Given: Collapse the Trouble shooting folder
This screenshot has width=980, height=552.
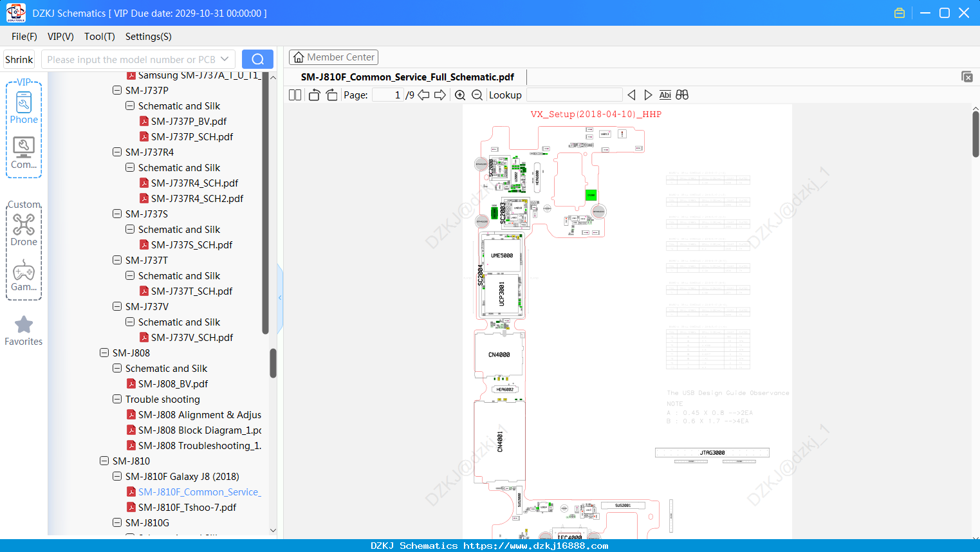Looking at the screenshot, I should click(x=117, y=400).
